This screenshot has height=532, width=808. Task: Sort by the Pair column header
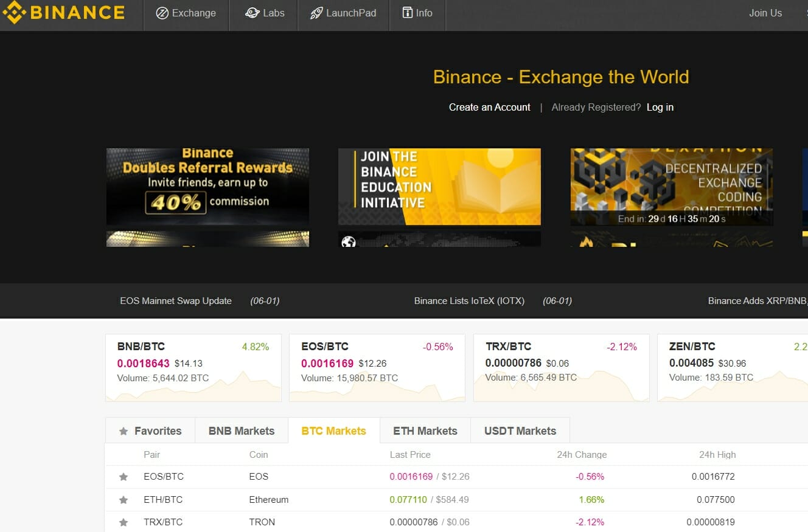click(x=152, y=455)
